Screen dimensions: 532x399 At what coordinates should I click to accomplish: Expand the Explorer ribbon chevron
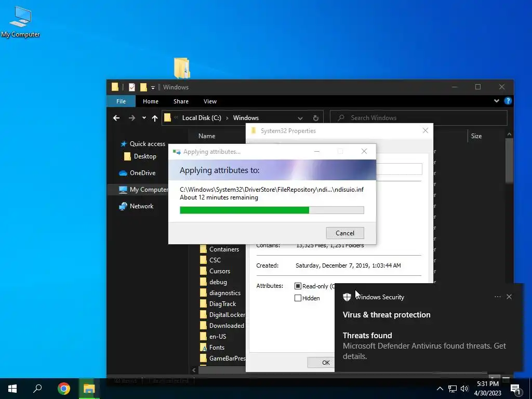(496, 101)
